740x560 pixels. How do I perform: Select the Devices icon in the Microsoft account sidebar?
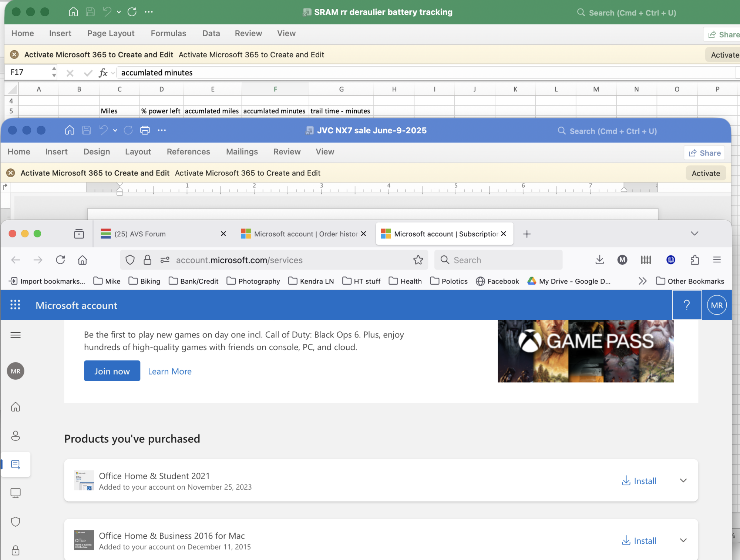tap(16, 493)
